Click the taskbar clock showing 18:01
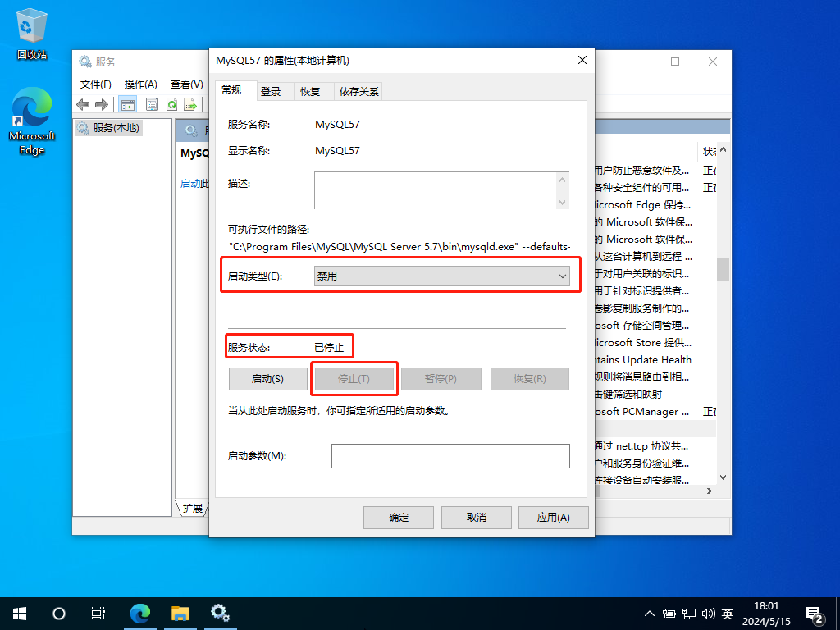840x630 pixels. 766,614
